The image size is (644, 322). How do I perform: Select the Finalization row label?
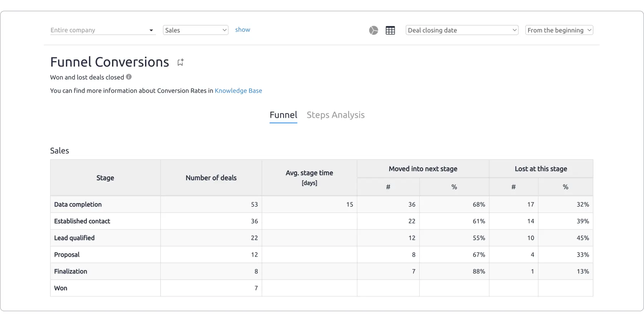70,271
